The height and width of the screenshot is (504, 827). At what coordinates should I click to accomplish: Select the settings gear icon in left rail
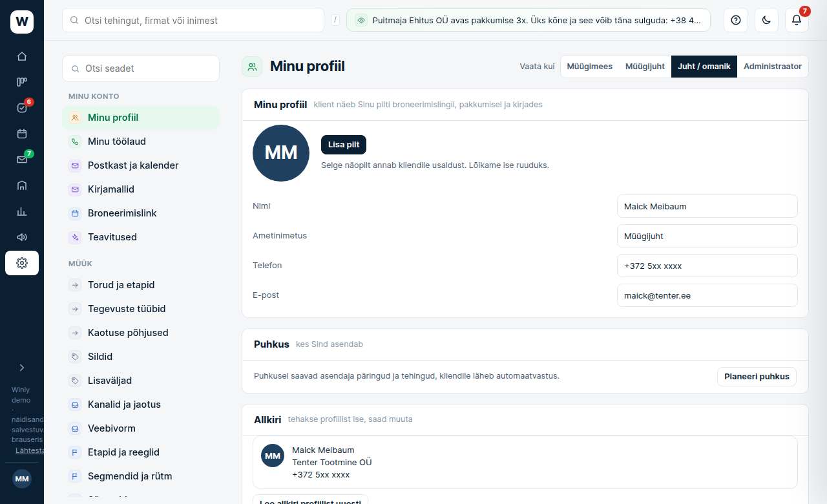click(22, 263)
